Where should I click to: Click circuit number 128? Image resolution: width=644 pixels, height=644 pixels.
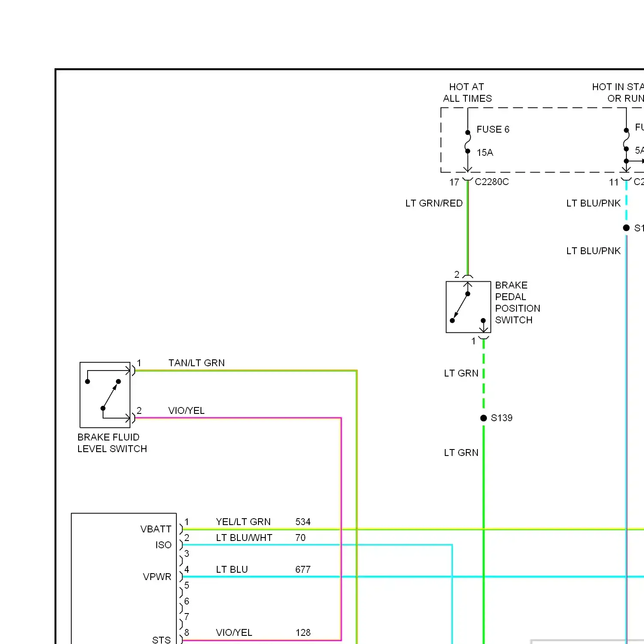[x=303, y=632]
